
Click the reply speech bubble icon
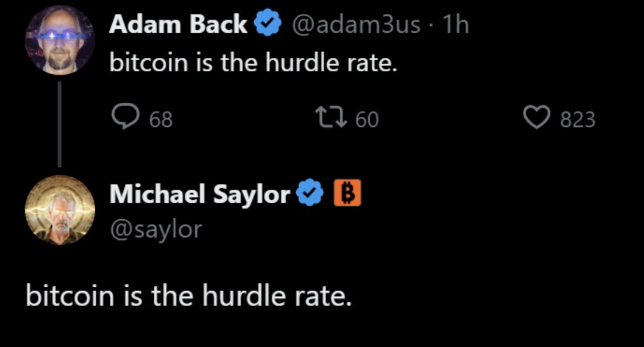(125, 116)
